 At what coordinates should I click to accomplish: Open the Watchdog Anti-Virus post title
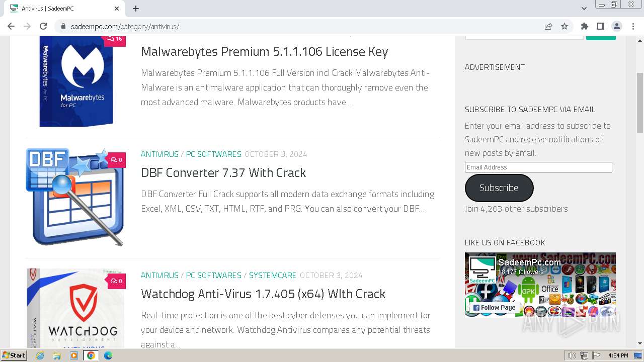[x=263, y=294]
